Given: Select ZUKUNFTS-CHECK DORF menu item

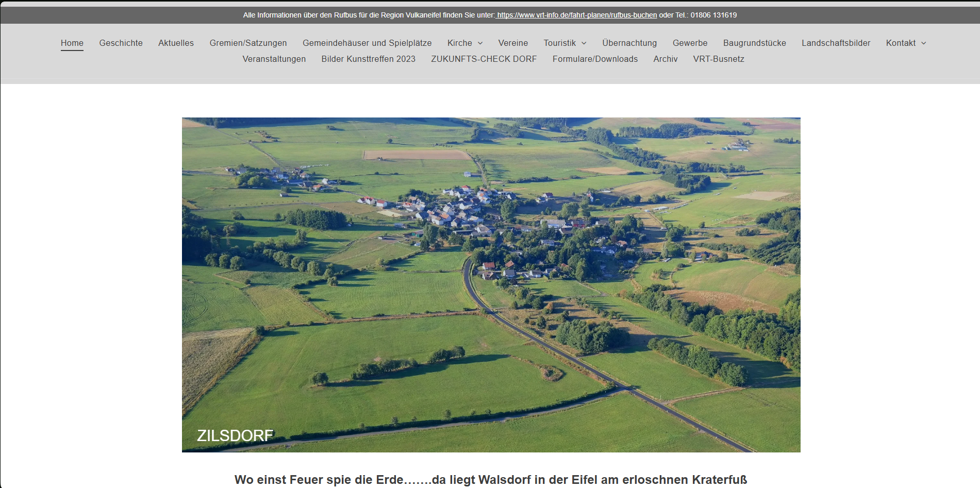Looking at the screenshot, I should click(484, 59).
